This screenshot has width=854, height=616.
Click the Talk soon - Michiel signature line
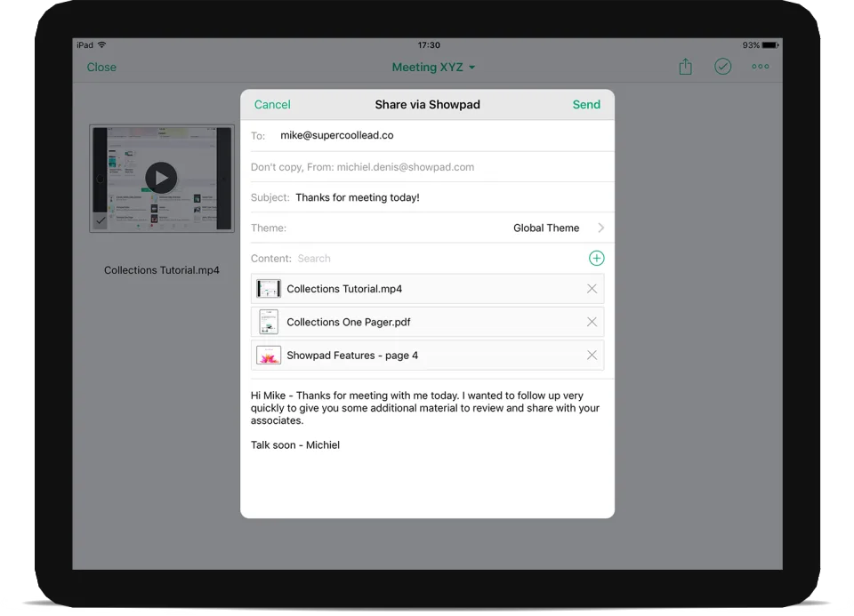coord(295,445)
